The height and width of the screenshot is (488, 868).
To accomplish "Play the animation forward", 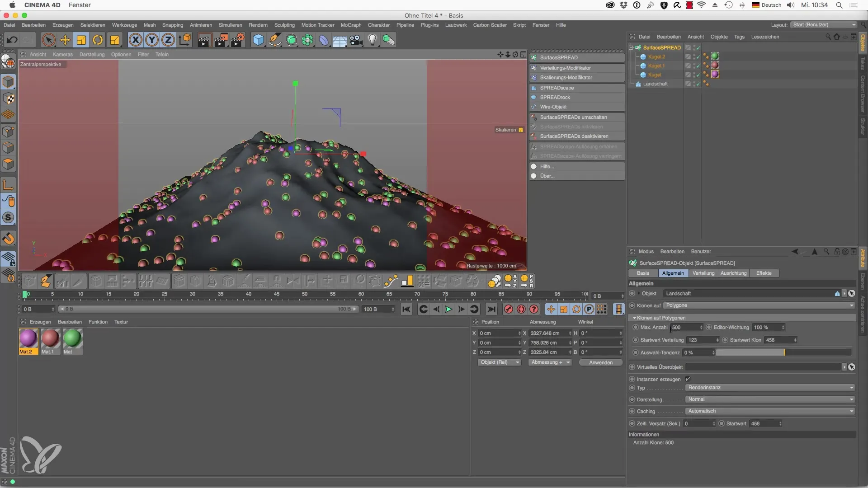I will point(448,309).
